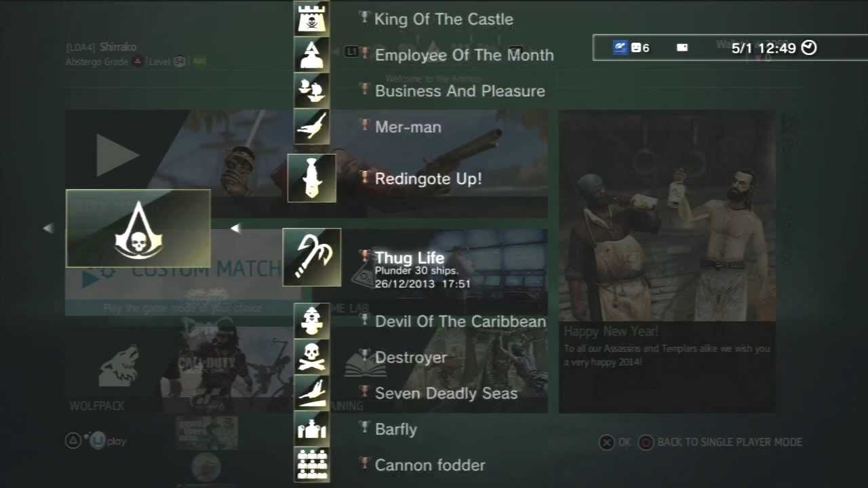Open the message envelope status icon
Screen dimensions: 868x488
682,47
